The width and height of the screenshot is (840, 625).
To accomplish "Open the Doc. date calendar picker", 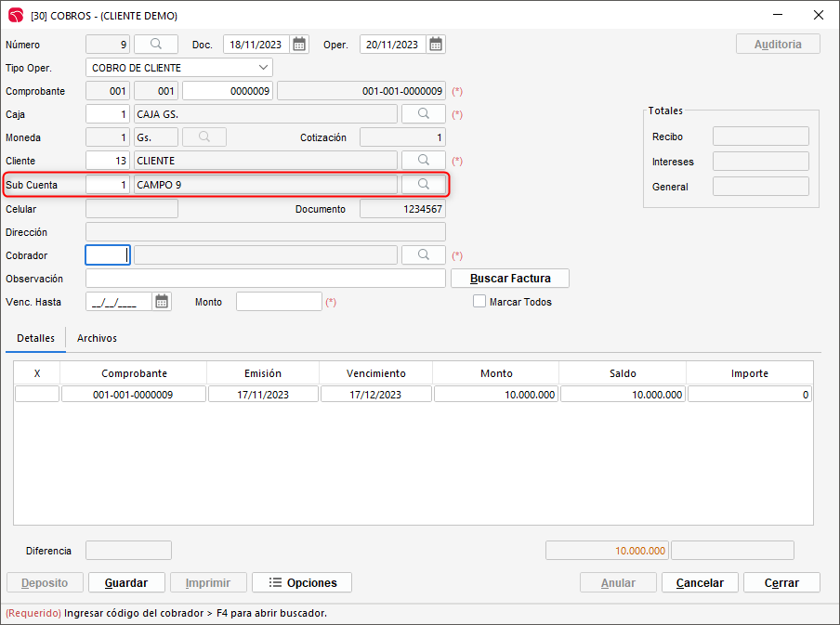I will pos(299,45).
